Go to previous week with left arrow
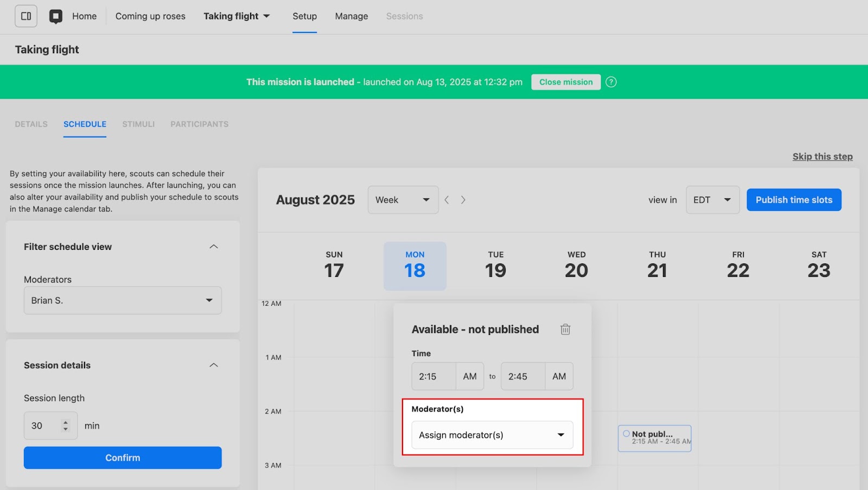 [446, 200]
